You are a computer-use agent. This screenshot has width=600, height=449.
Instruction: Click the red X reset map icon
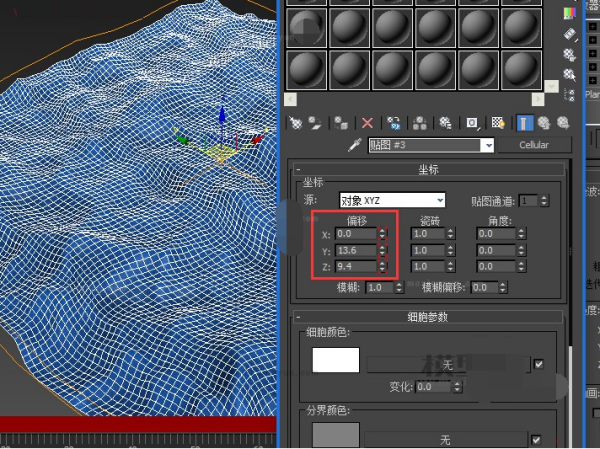tap(367, 123)
